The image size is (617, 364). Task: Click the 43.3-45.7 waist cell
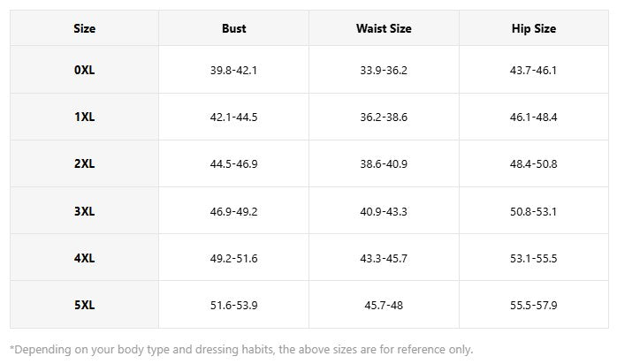click(x=384, y=258)
